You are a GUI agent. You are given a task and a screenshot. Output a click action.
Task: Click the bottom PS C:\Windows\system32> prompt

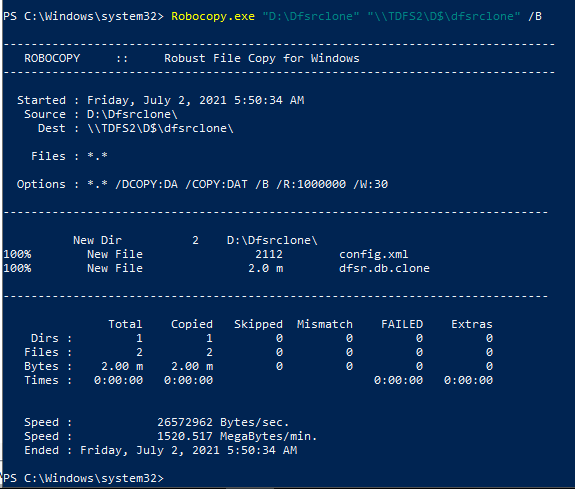tap(83, 478)
